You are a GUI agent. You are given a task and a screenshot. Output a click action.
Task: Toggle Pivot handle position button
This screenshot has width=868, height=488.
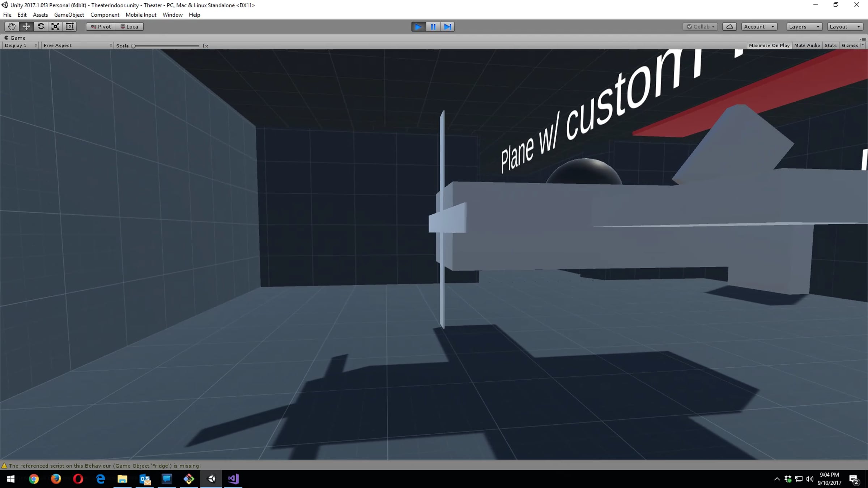(101, 26)
